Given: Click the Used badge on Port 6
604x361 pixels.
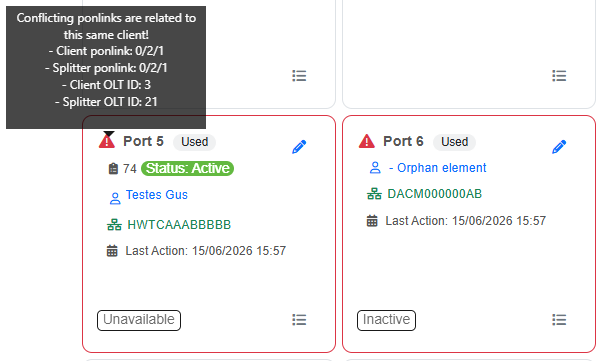Looking at the screenshot, I should click(455, 142).
